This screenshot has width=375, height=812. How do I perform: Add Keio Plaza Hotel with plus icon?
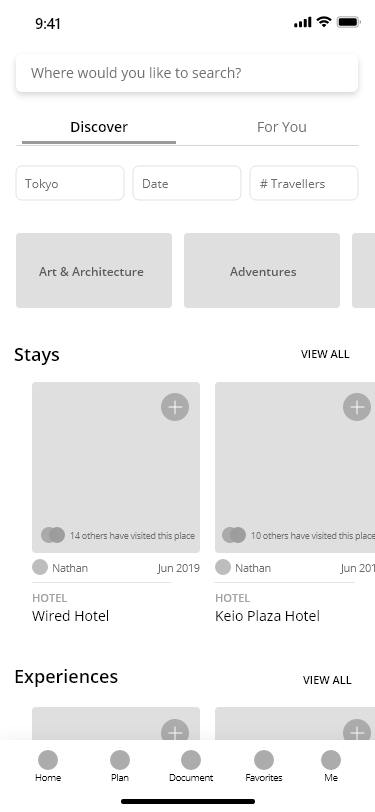357,407
